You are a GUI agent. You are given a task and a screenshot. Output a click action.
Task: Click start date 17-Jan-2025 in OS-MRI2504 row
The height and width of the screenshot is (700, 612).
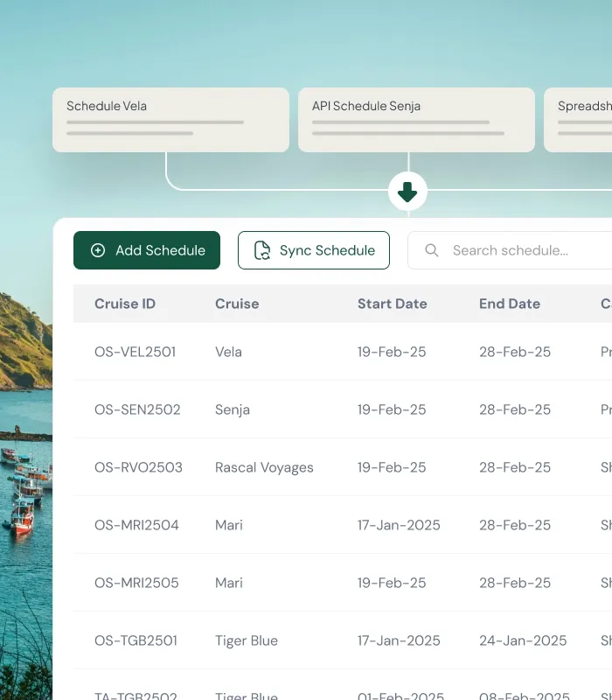399,525
